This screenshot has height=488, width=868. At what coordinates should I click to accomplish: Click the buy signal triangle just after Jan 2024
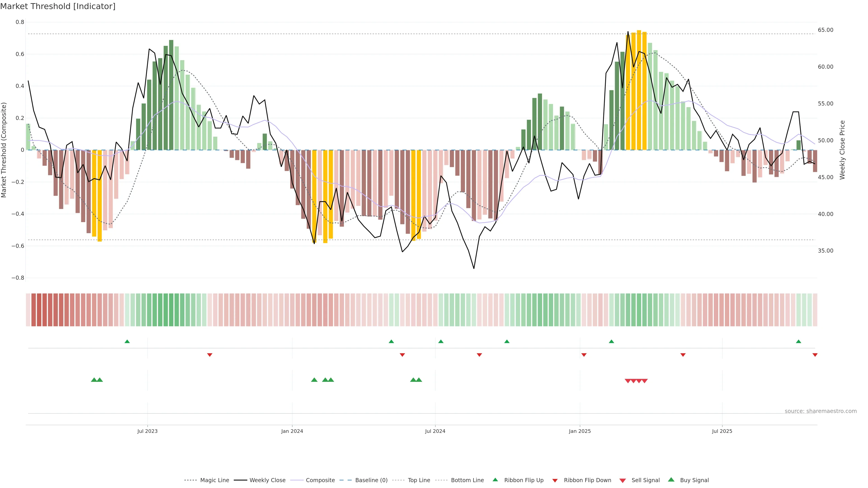pos(314,380)
